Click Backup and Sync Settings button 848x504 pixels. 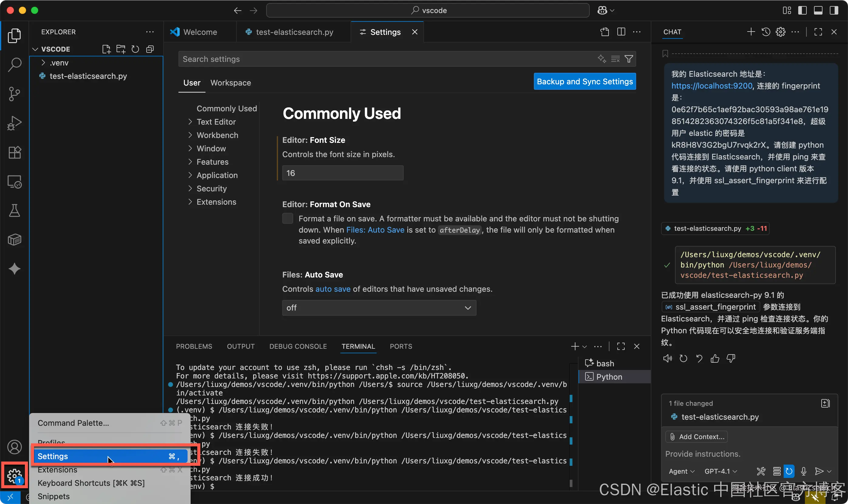pos(585,82)
